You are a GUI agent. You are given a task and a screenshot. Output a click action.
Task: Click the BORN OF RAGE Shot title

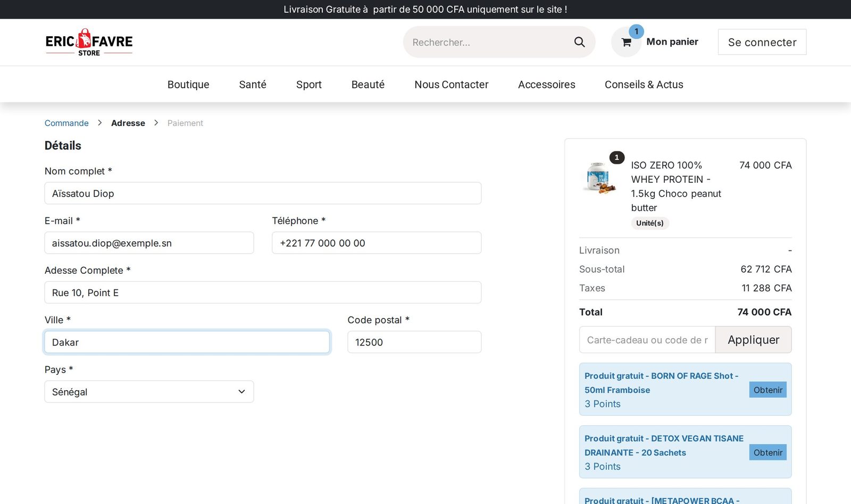pyautogui.click(x=661, y=383)
